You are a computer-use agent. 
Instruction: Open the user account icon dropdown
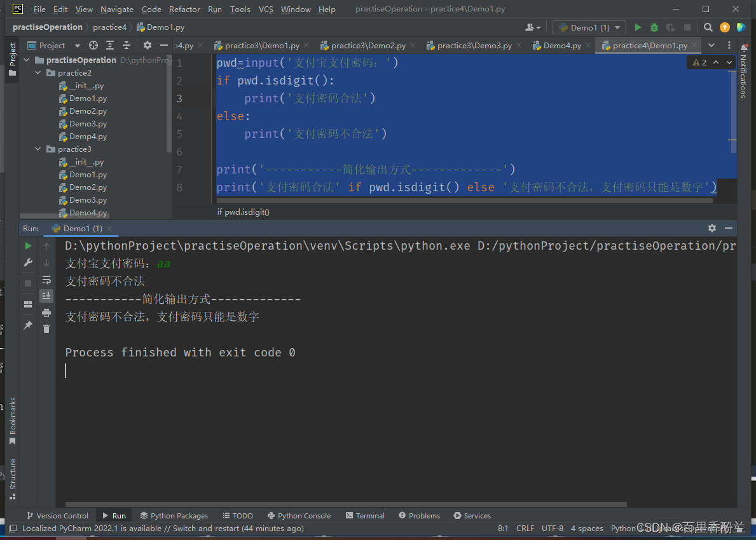coord(532,27)
